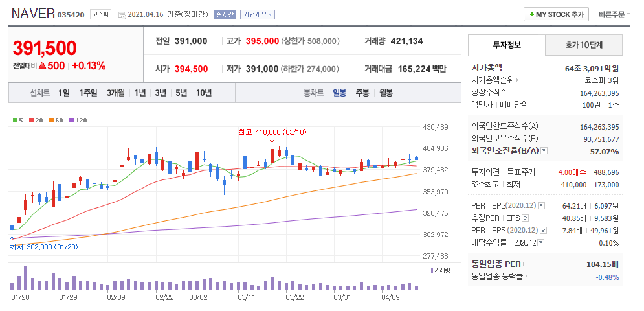Image resolution: width=644 pixels, height=311 pixels.
Task: Select the 10년 line chart period
Action: (204, 93)
